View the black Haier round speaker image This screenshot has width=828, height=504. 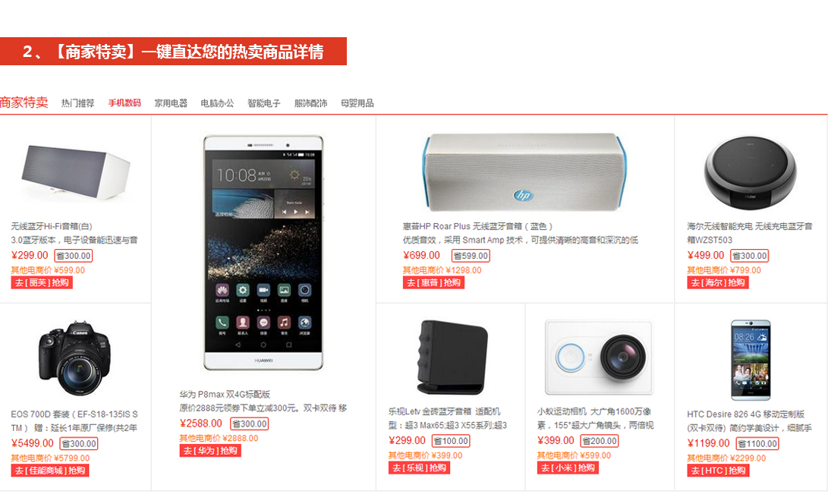tap(750, 172)
